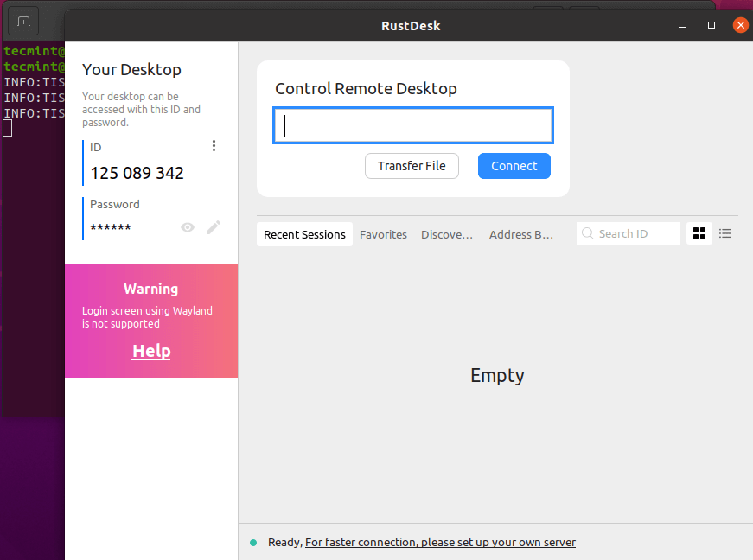Click the green Ready status dot
753x560 pixels.
point(254,542)
